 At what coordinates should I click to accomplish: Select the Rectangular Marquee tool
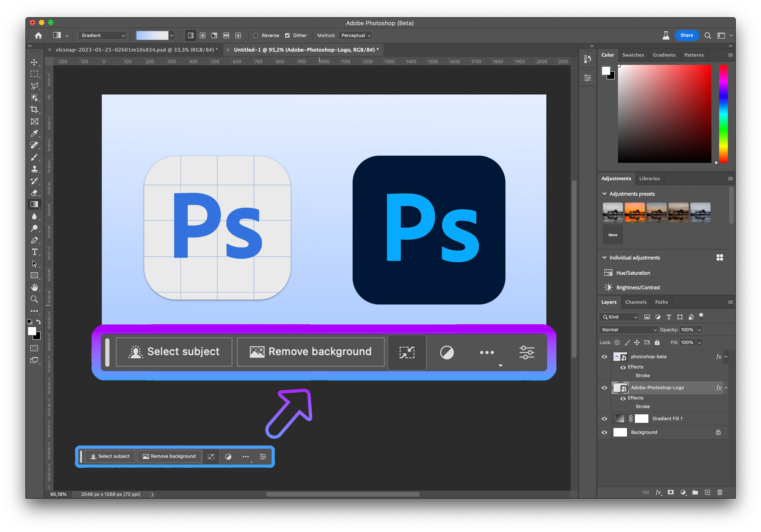pyautogui.click(x=34, y=74)
